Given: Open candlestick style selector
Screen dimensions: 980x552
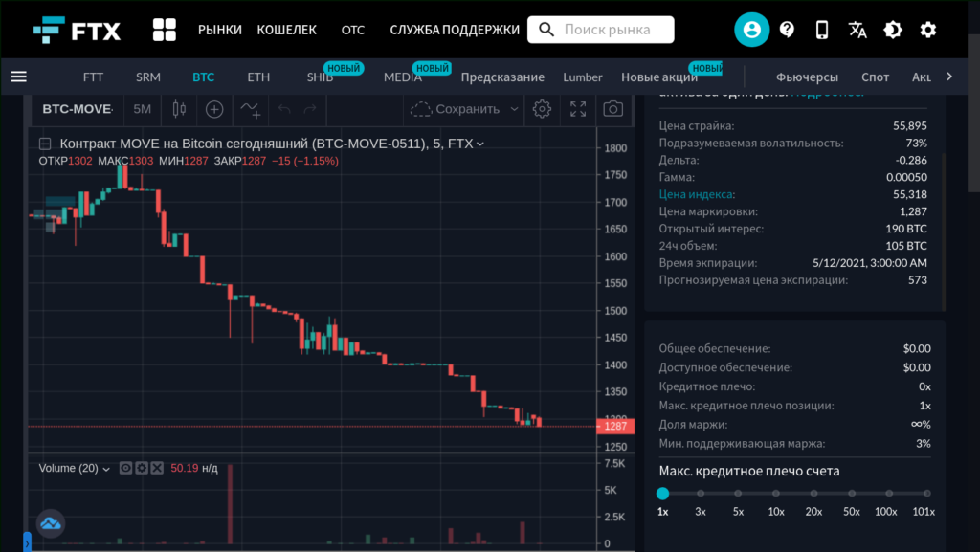Looking at the screenshot, I should pos(179,109).
